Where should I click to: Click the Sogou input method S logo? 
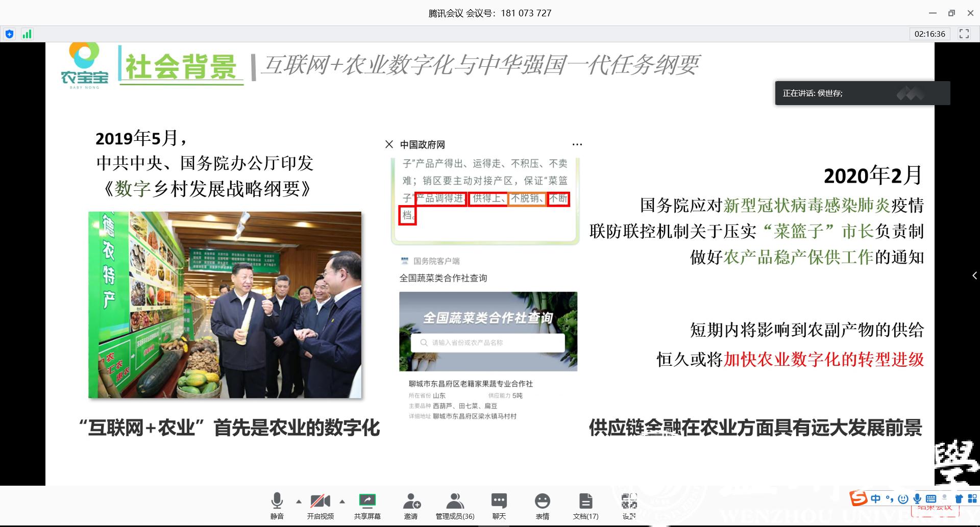pyautogui.click(x=859, y=498)
